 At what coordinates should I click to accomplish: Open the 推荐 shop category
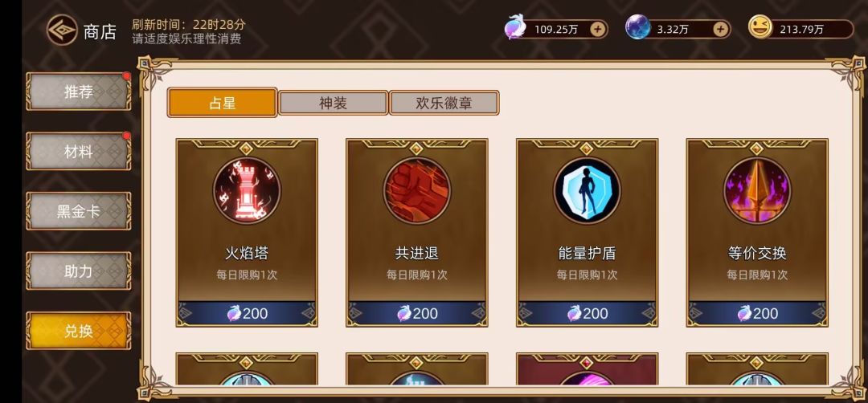79,92
